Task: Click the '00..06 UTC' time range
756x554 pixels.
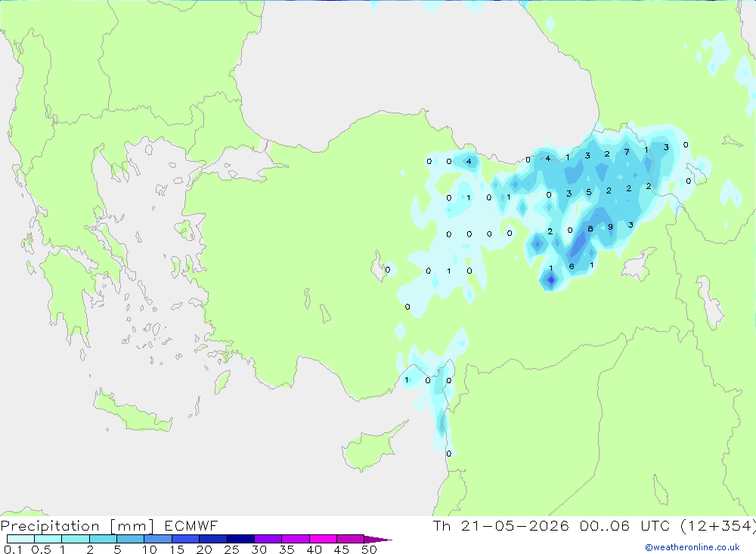Action: 625,526
